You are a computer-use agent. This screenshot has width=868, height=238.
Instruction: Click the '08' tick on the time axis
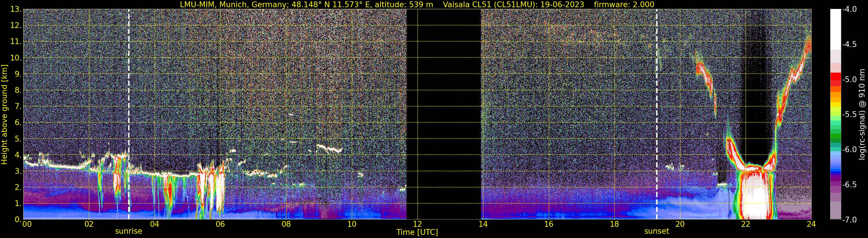pyautogui.click(x=286, y=224)
